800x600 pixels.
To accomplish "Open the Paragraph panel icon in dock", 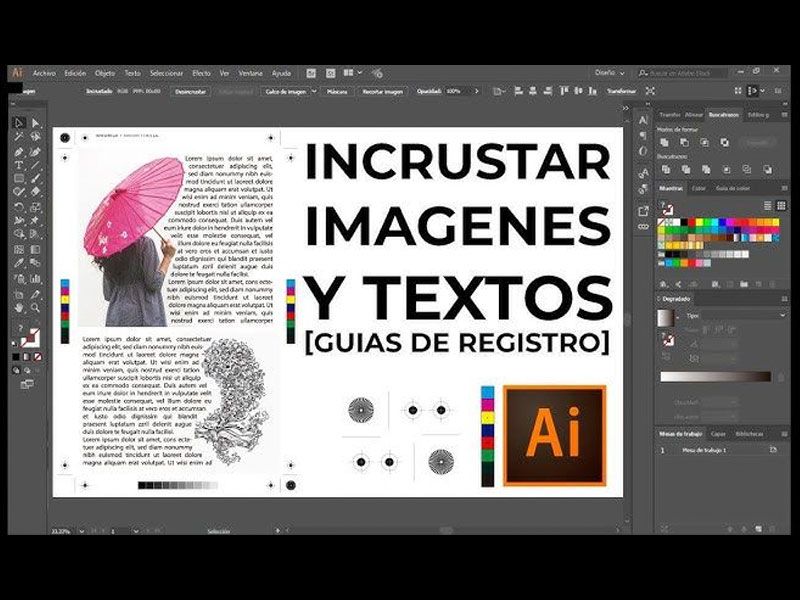I will tap(643, 136).
